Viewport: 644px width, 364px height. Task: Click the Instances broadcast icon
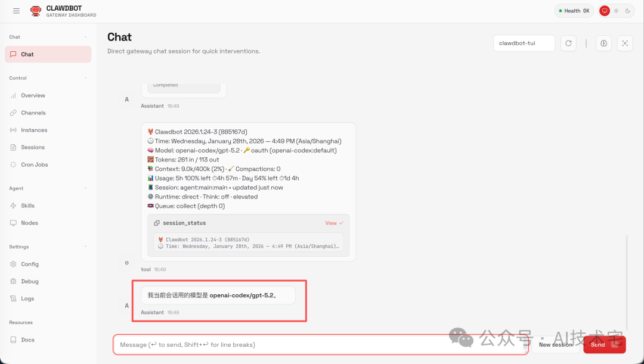(13, 130)
